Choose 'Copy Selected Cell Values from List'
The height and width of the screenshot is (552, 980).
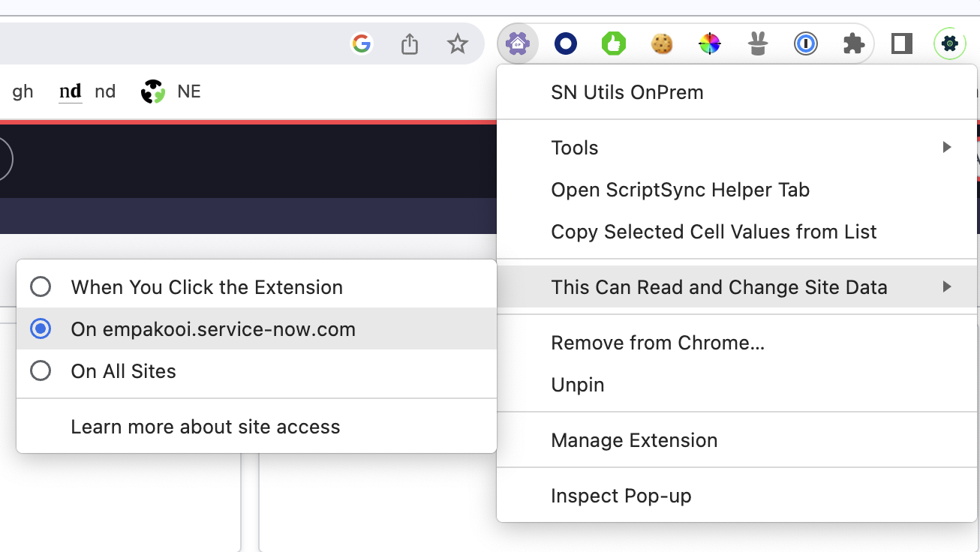[x=737, y=232]
